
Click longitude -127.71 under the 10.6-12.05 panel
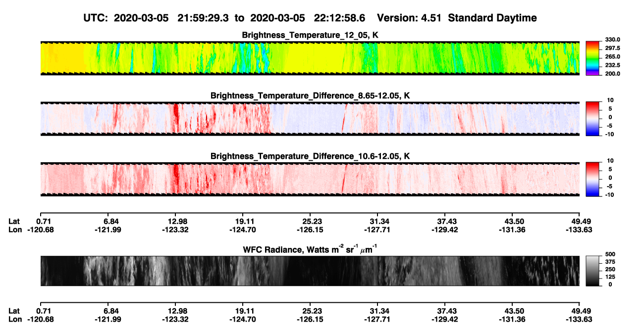pos(377,230)
